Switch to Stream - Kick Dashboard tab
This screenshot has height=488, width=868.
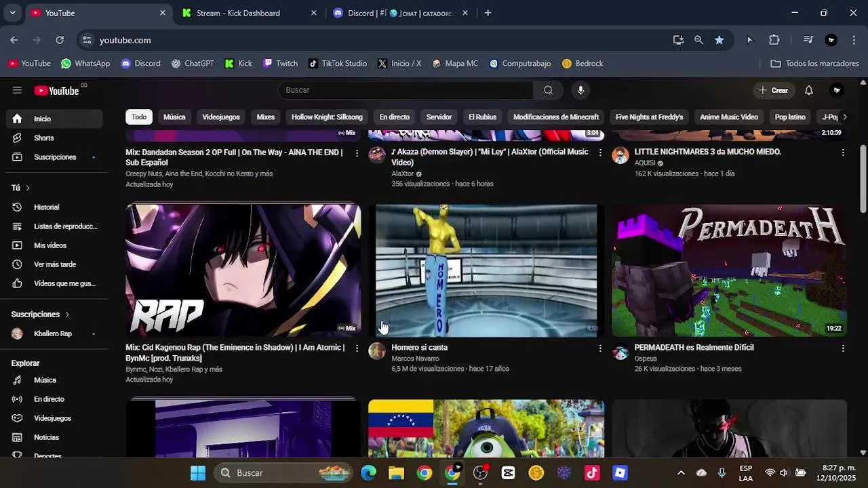[249, 13]
